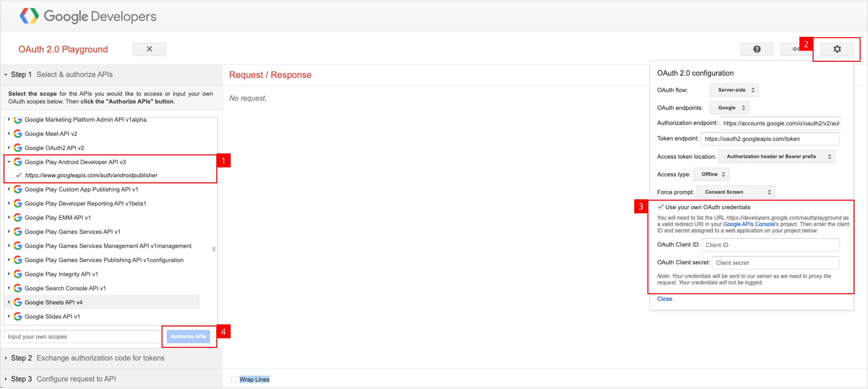Expand Google Meet API v2 scopes
Screen dimensions: 868x389
(x=9, y=134)
